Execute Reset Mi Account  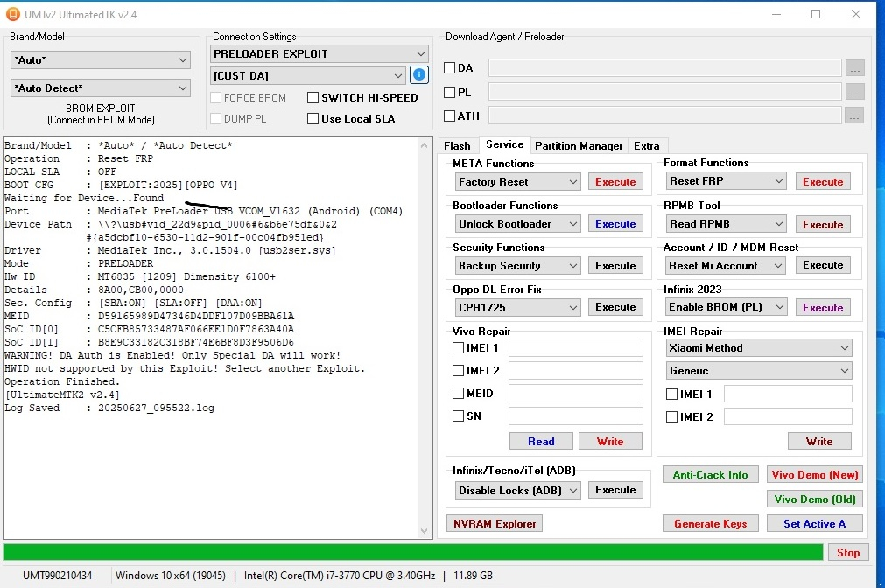coord(823,265)
